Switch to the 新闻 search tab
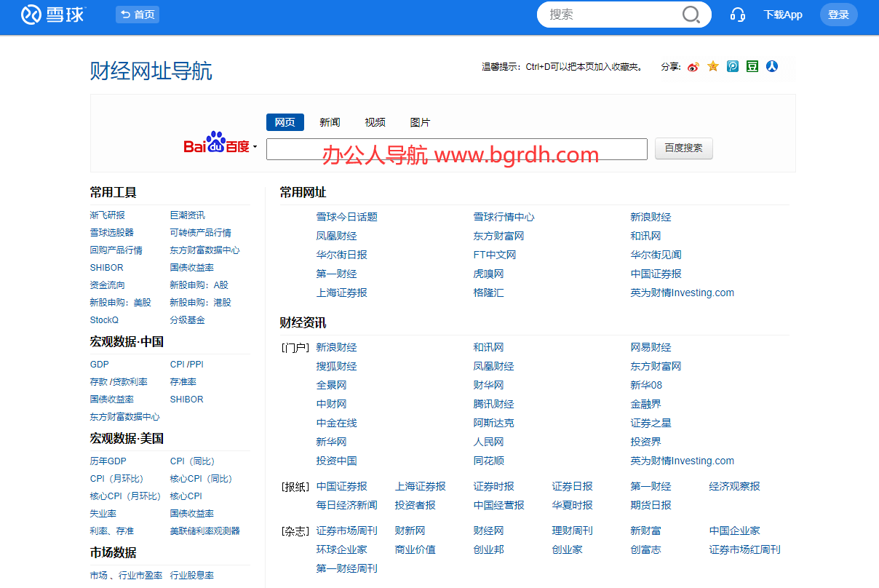Viewport: 879px width, 588px height. 330,122
